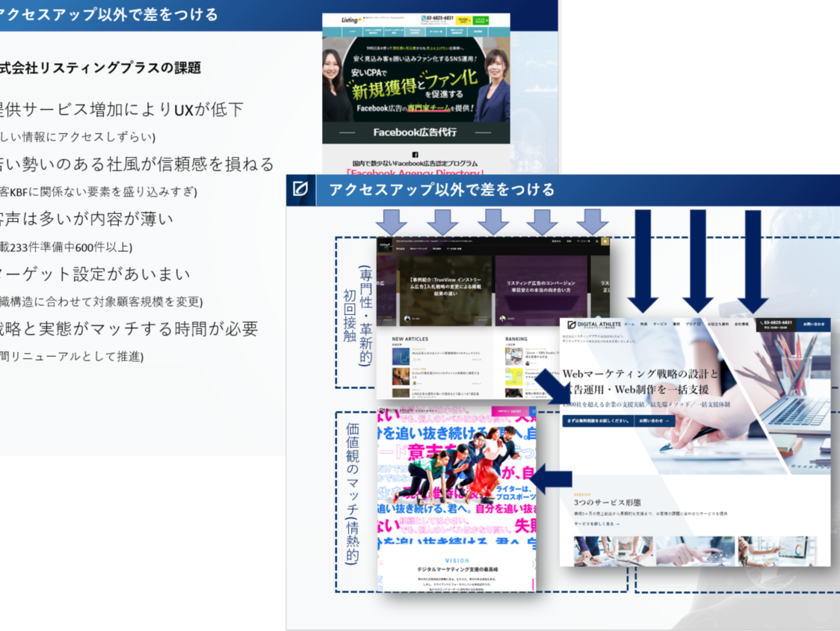Click the NEW ARTICLES heading

click(x=410, y=339)
